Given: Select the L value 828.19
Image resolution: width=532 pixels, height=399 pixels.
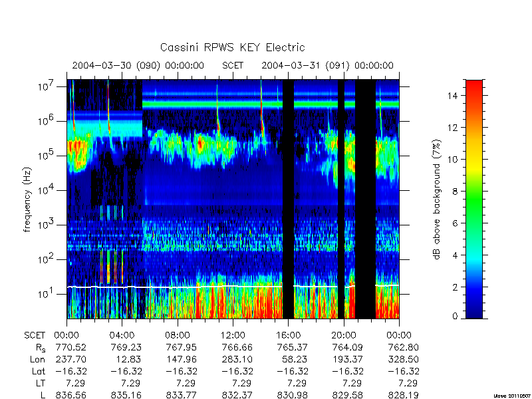Looking at the screenshot, I should point(403,395).
